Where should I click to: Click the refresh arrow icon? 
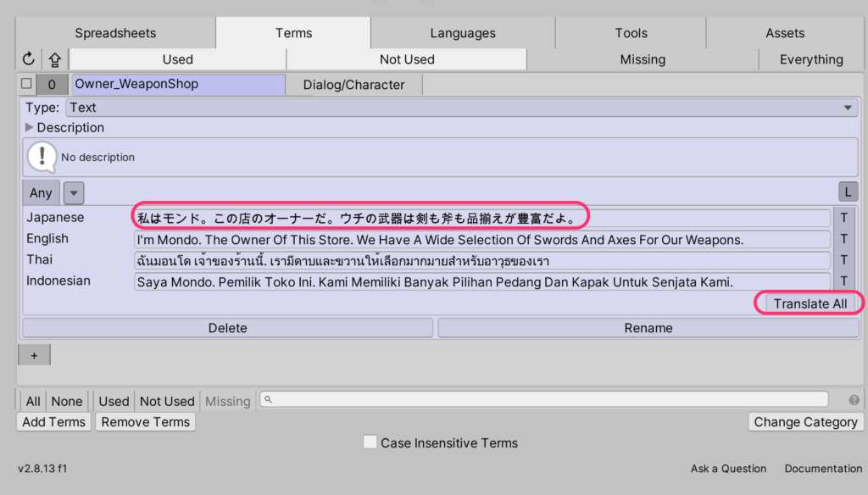[28, 59]
